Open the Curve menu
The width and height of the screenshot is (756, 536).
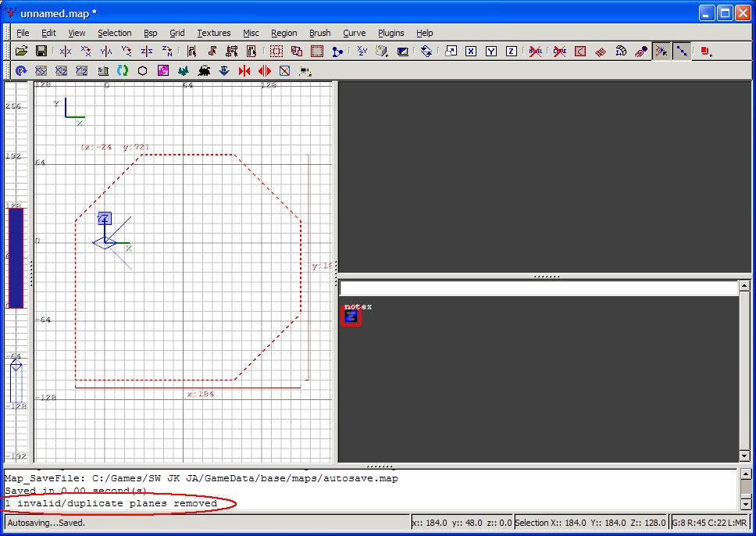click(355, 33)
